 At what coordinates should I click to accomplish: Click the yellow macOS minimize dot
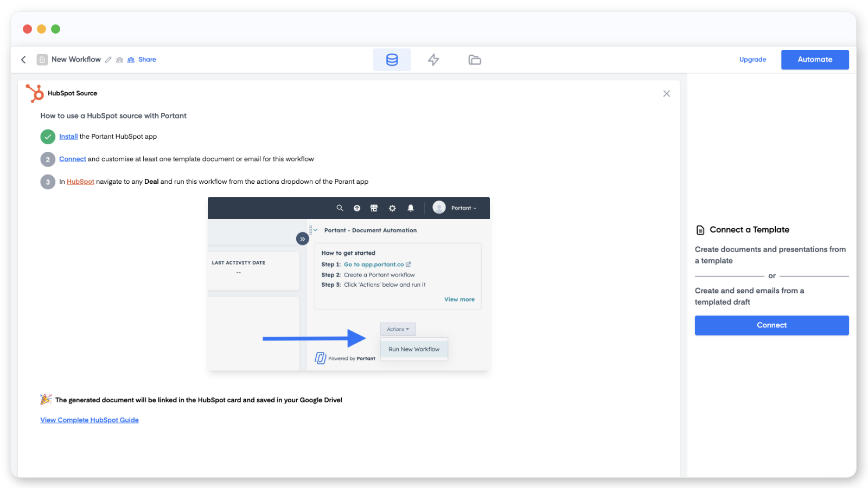pyautogui.click(x=41, y=29)
